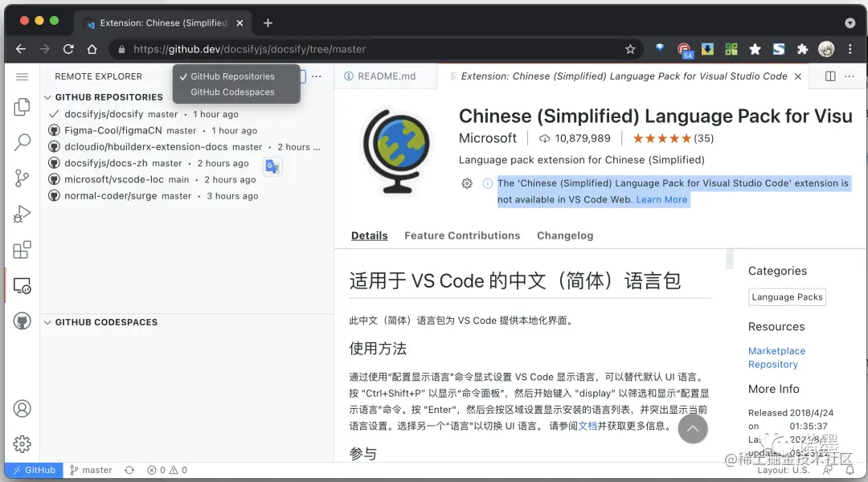Open the Repository resource link
868x482 pixels.
tap(773, 364)
